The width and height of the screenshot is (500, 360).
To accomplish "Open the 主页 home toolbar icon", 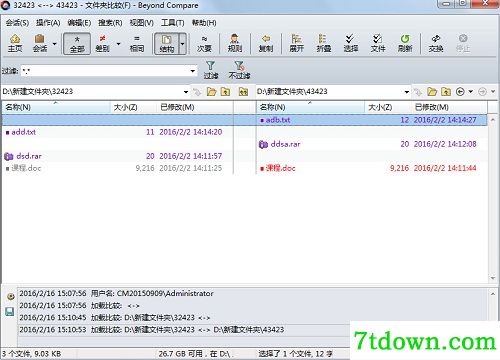I will (15, 43).
